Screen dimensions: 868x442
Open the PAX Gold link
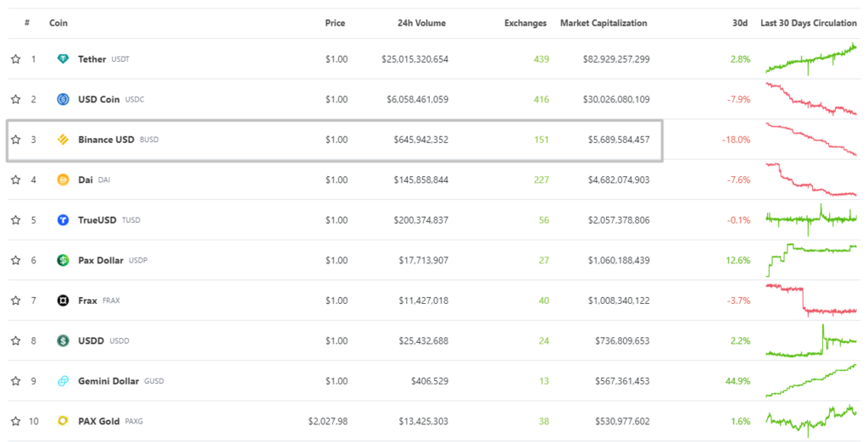tap(98, 422)
